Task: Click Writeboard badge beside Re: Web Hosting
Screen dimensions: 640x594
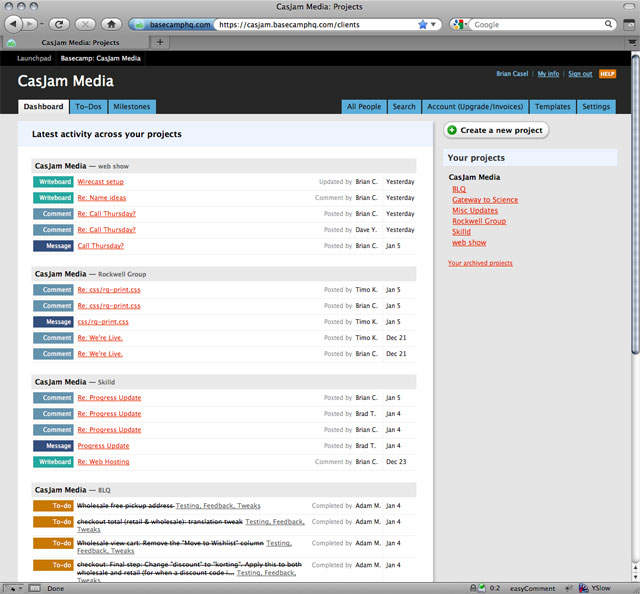Action: pos(53,462)
